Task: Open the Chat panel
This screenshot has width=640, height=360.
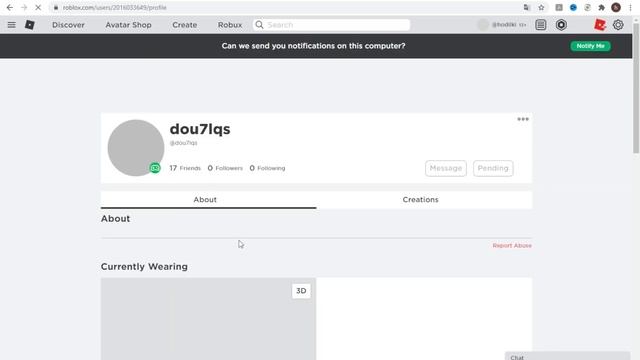Action: tap(567, 356)
